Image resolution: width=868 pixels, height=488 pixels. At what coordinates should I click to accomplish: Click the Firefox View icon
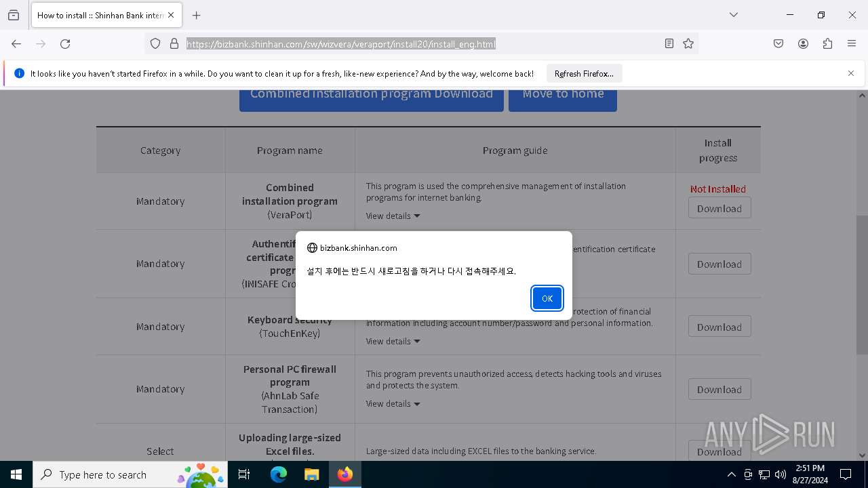point(14,15)
